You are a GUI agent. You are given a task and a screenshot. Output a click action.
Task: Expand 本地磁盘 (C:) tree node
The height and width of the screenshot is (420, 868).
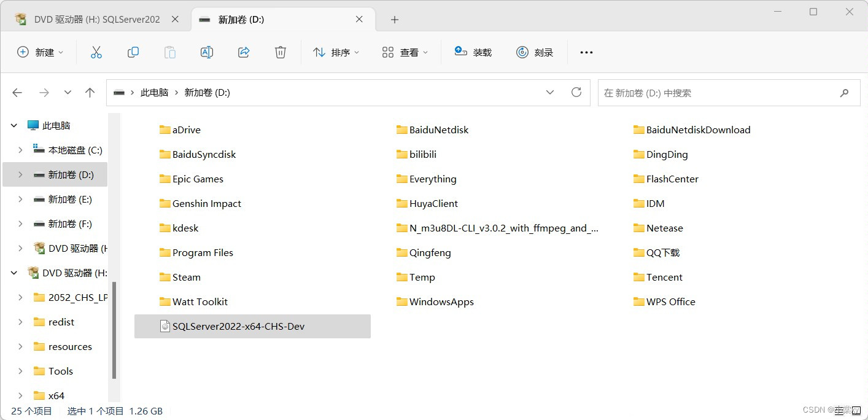pos(20,150)
